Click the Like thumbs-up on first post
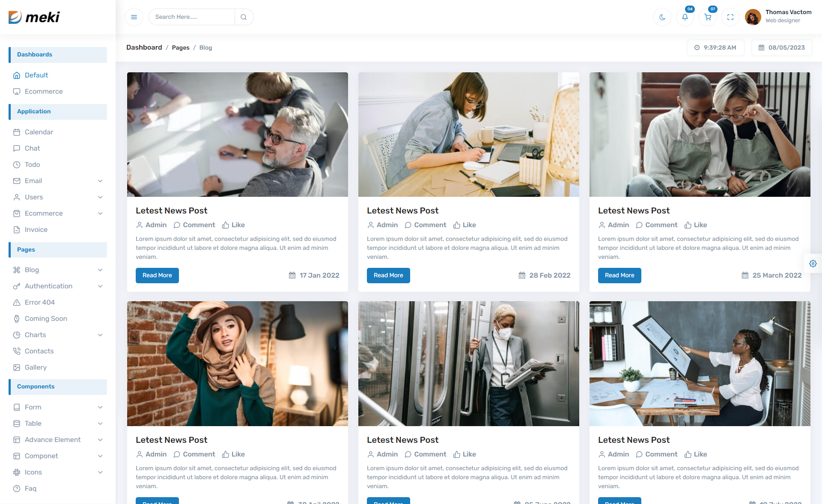The image size is (822, 504). point(226,225)
